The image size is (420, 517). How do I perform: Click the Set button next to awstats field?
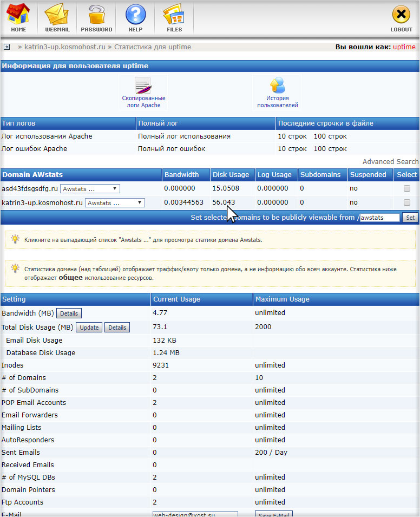coord(410,218)
